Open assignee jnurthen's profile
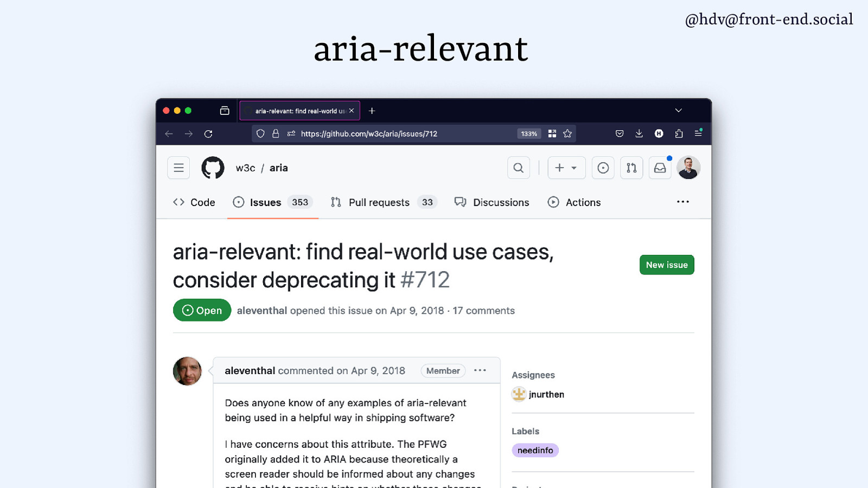The width and height of the screenshot is (868, 488). [x=546, y=395]
